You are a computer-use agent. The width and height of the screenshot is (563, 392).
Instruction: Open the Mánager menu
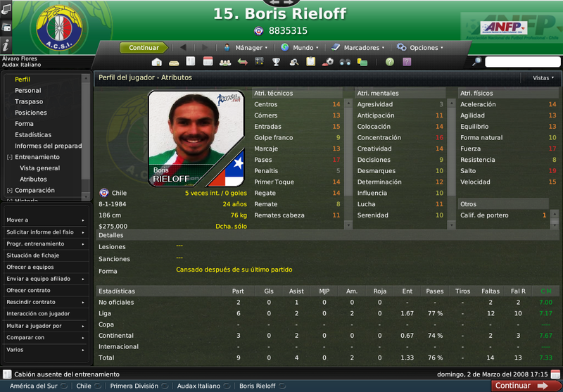coord(246,48)
